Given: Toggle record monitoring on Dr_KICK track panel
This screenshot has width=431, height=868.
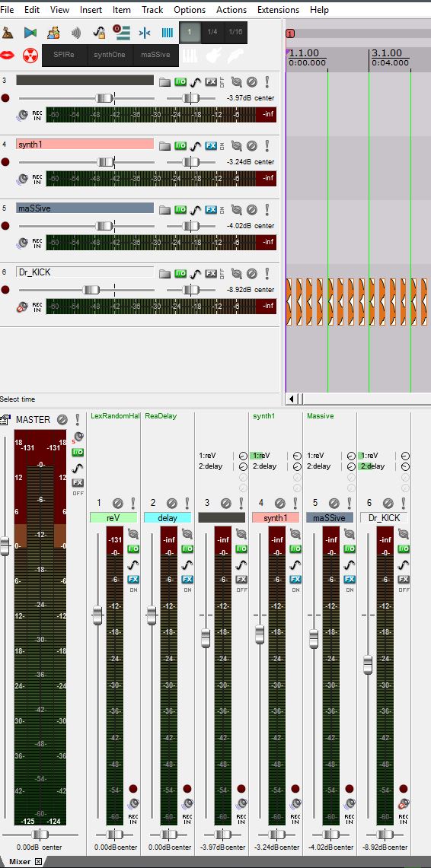Looking at the screenshot, I should point(22,307).
